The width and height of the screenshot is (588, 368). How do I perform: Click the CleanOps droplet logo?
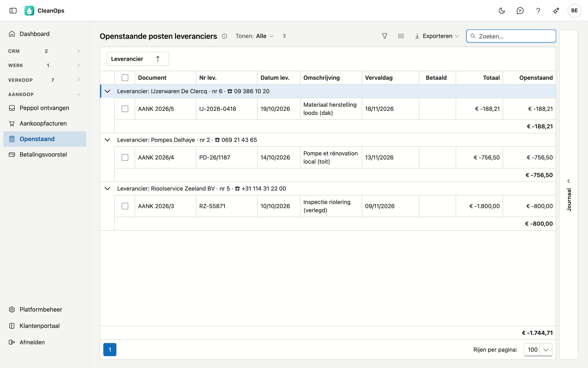point(29,11)
